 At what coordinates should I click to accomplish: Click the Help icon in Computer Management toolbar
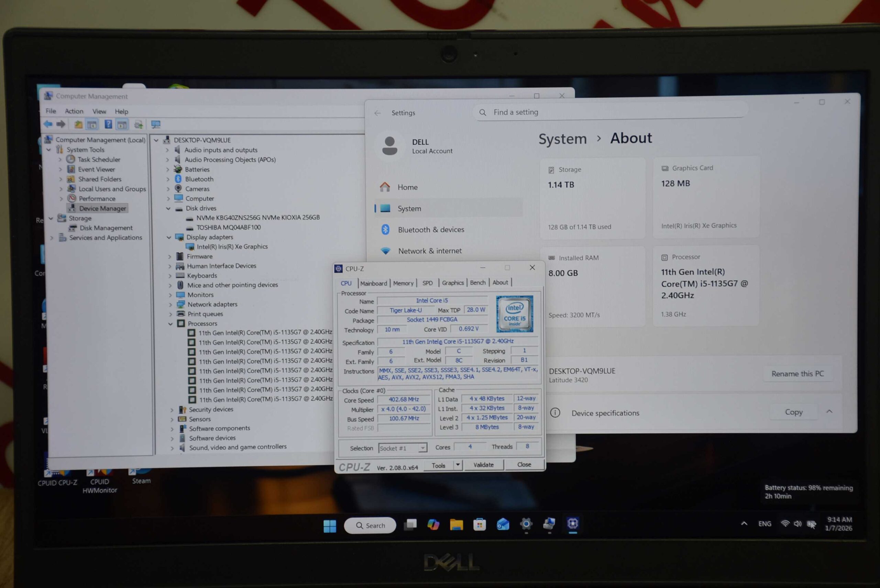click(108, 124)
